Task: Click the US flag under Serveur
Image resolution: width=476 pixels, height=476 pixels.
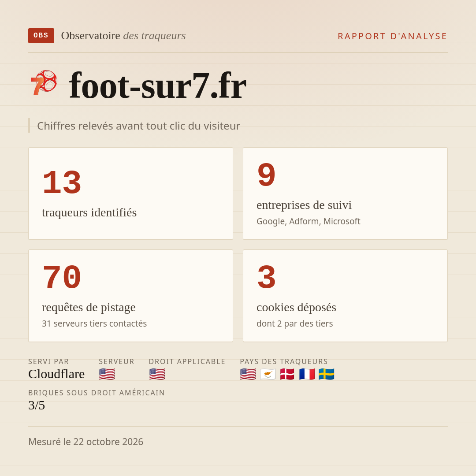Action: pos(107,374)
